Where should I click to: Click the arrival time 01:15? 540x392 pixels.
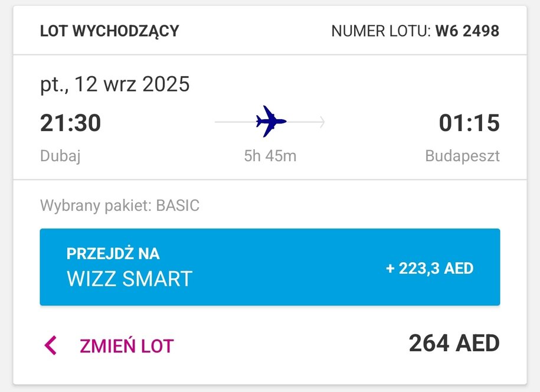469,123
